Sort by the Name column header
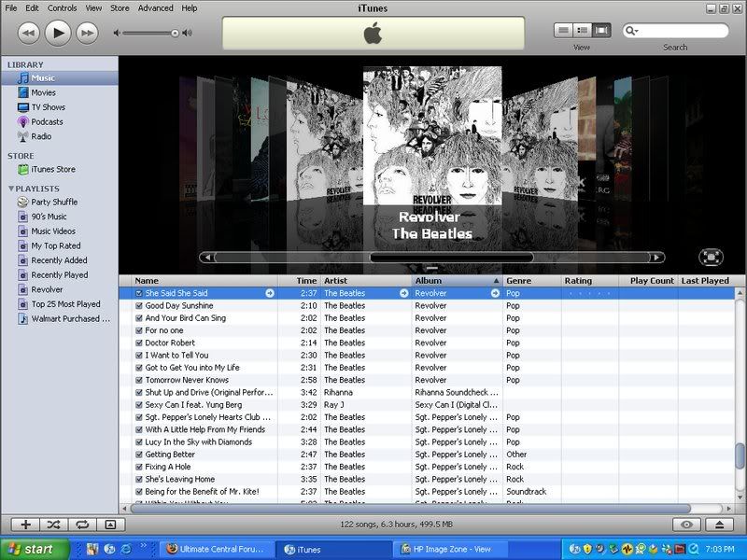Image resolution: width=747 pixels, height=560 pixels. pos(204,281)
